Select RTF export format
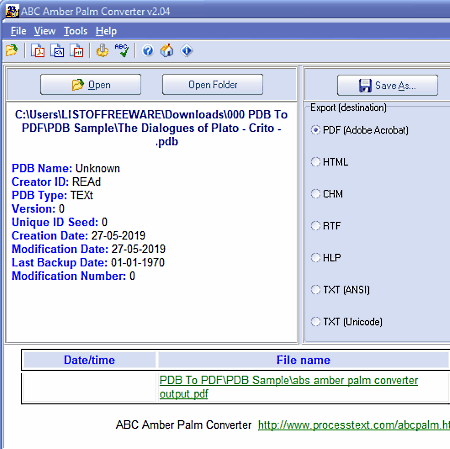The height and width of the screenshot is (449, 450). pyautogui.click(x=326, y=226)
